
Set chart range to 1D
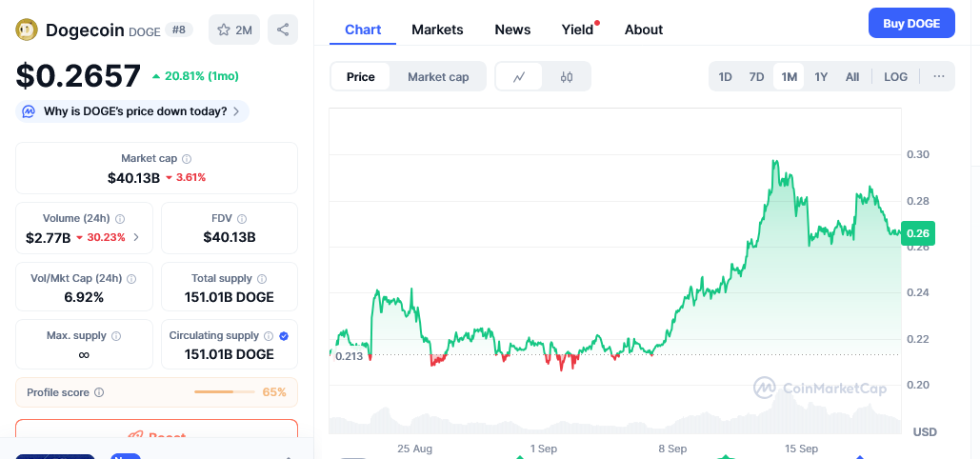point(725,77)
